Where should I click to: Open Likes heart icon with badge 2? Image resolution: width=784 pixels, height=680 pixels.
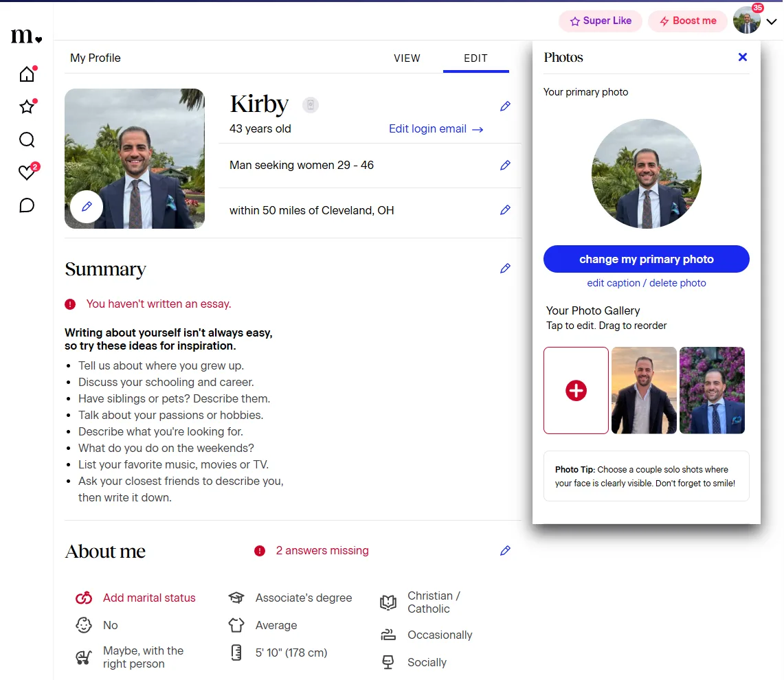27,172
